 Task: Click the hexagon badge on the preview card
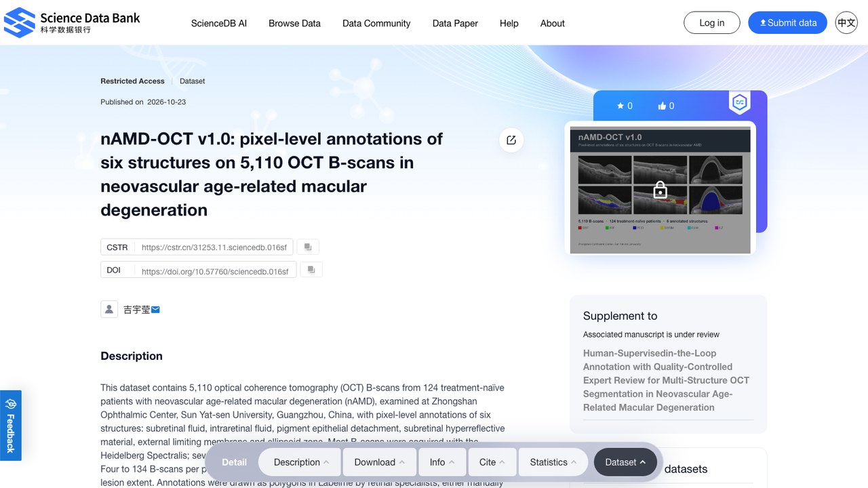point(739,102)
